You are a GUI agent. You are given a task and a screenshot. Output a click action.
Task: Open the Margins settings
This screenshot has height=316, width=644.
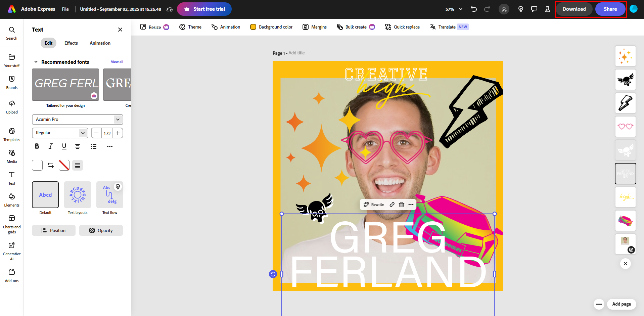(315, 27)
